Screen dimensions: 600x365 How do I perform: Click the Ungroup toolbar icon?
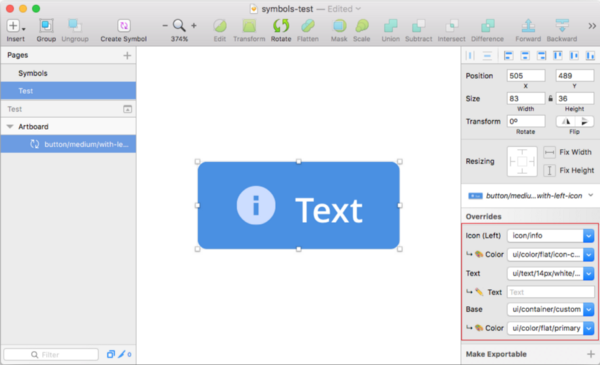click(x=75, y=26)
